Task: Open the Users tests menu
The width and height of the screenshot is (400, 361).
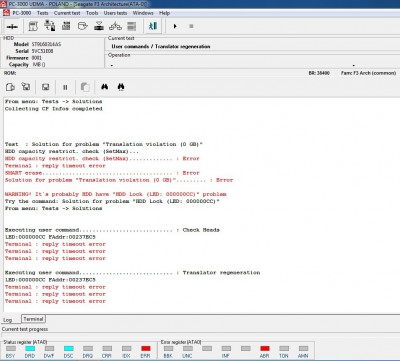Action: point(115,13)
